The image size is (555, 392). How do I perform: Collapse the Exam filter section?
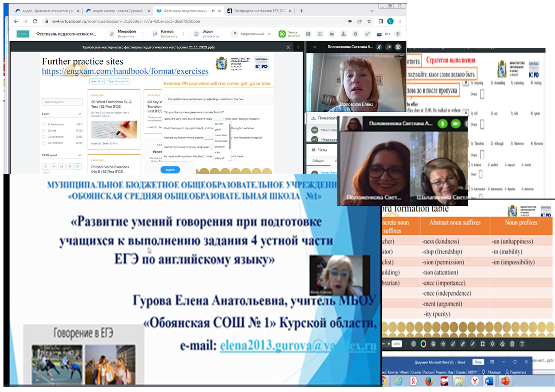80,114
